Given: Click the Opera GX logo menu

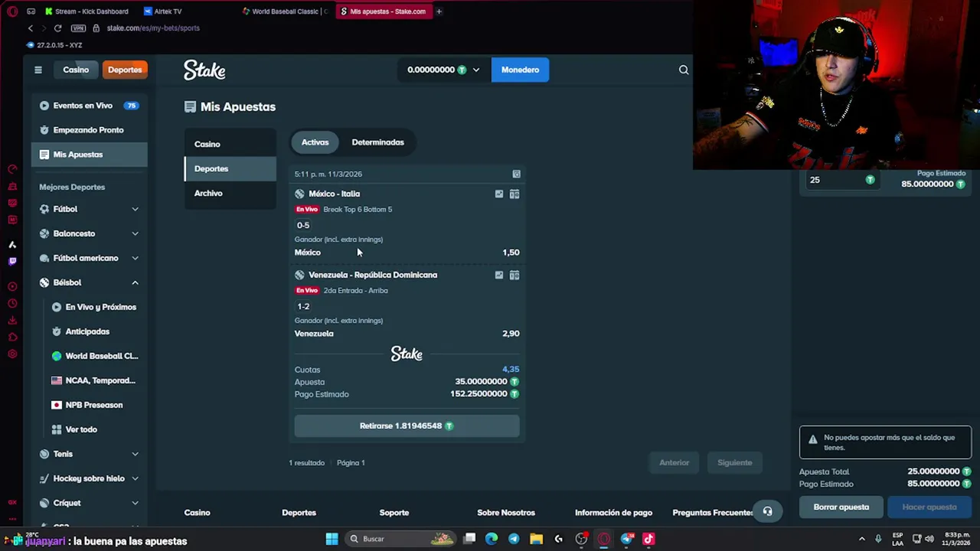Looking at the screenshot, I should point(11,11).
